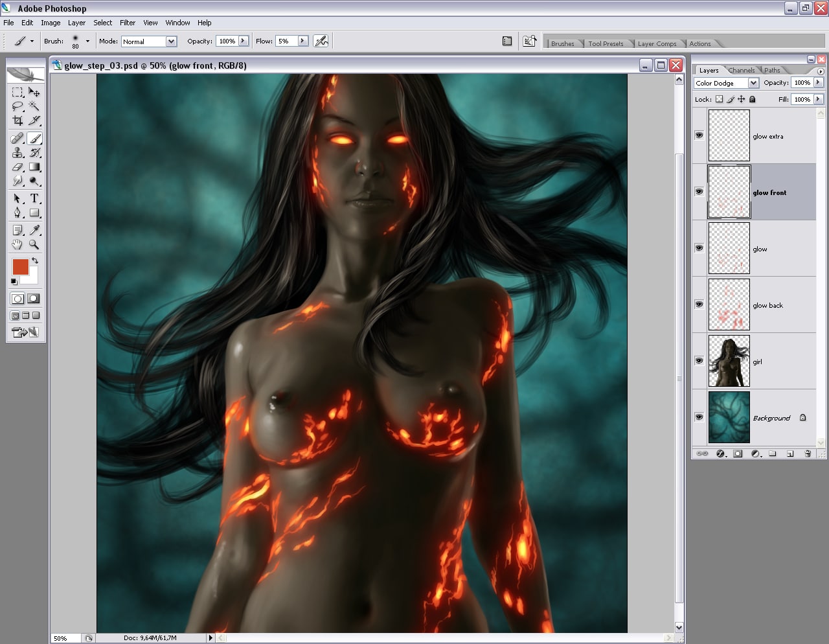Select the History Brush tool

[34, 152]
